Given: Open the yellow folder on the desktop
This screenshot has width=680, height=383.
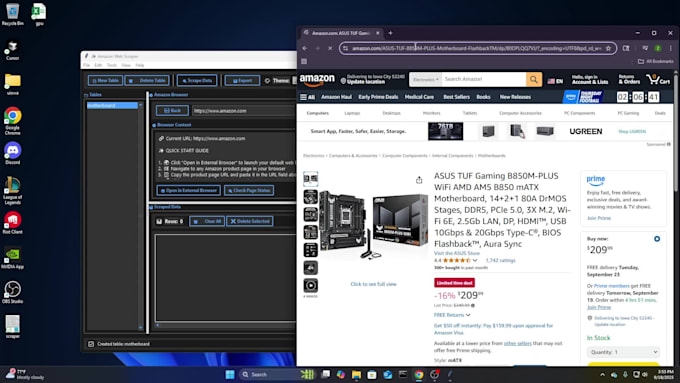Looking at the screenshot, I should tap(13, 84).
